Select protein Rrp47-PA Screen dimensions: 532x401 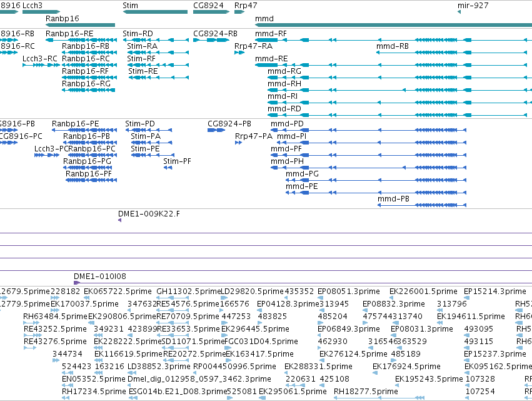click(x=254, y=136)
